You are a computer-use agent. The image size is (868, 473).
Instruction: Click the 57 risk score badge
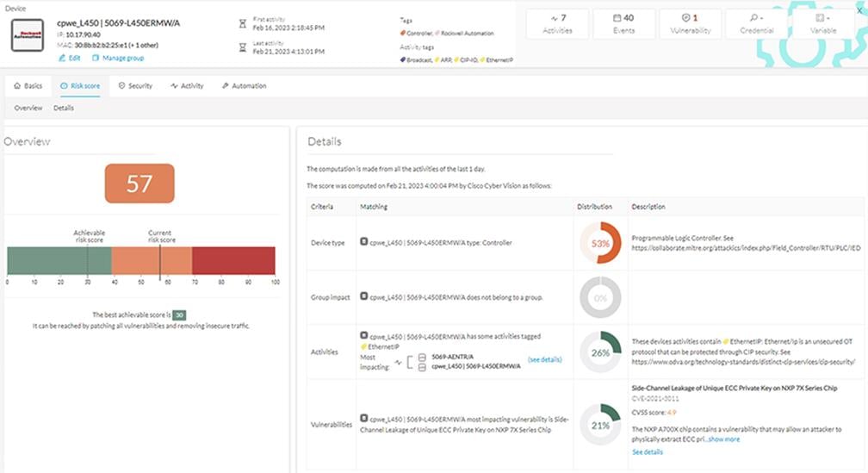click(x=139, y=184)
